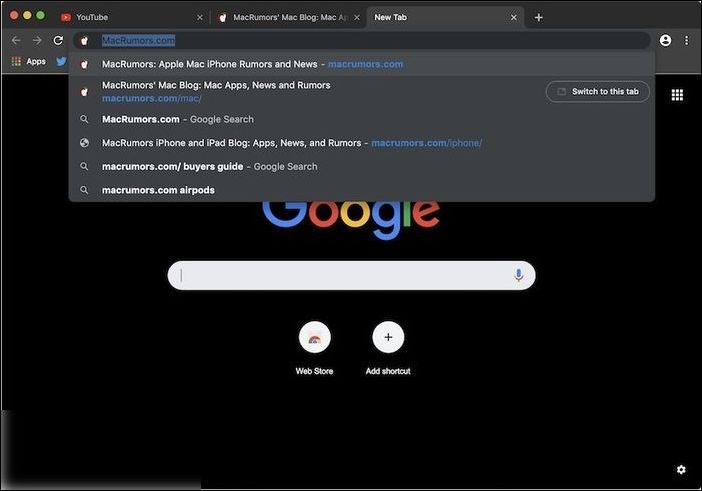
Task: Click the Switch to this tab button
Action: pyautogui.click(x=598, y=91)
